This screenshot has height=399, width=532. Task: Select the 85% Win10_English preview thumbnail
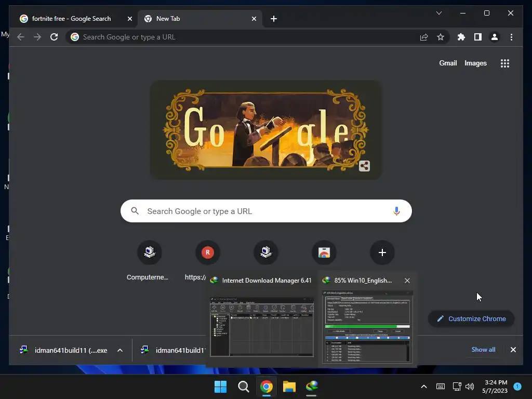(x=367, y=327)
